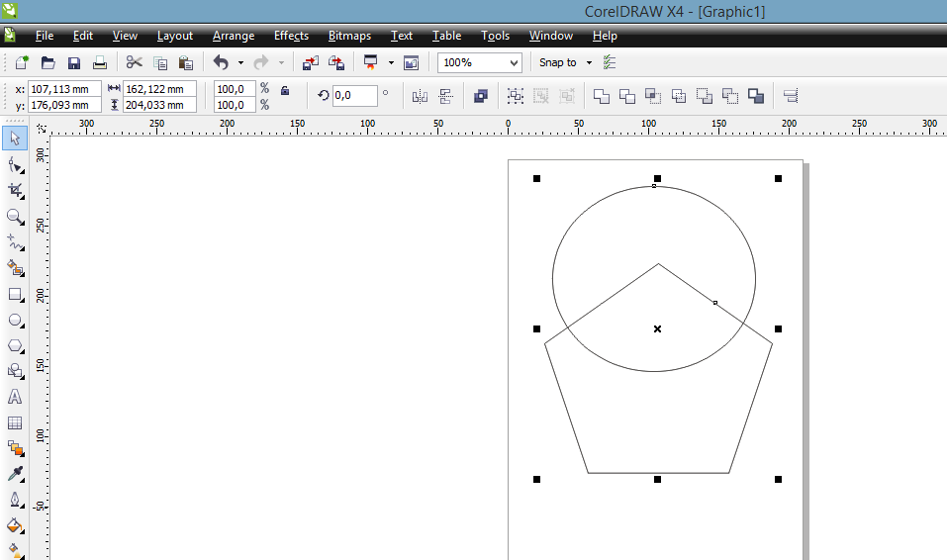The width and height of the screenshot is (947, 560).
Task: Open the Edit menu
Action: point(83,36)
